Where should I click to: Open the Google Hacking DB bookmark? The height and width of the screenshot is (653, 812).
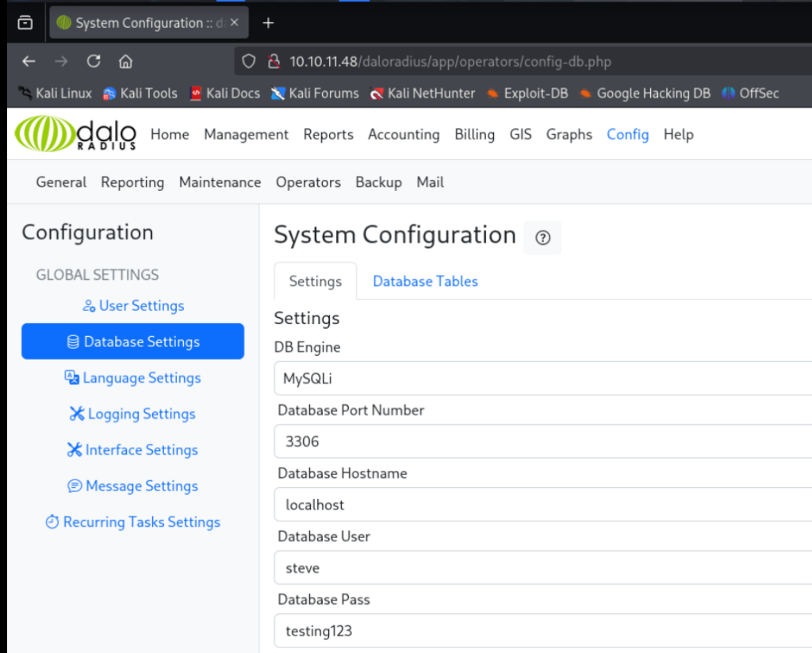tap(645, 94)
